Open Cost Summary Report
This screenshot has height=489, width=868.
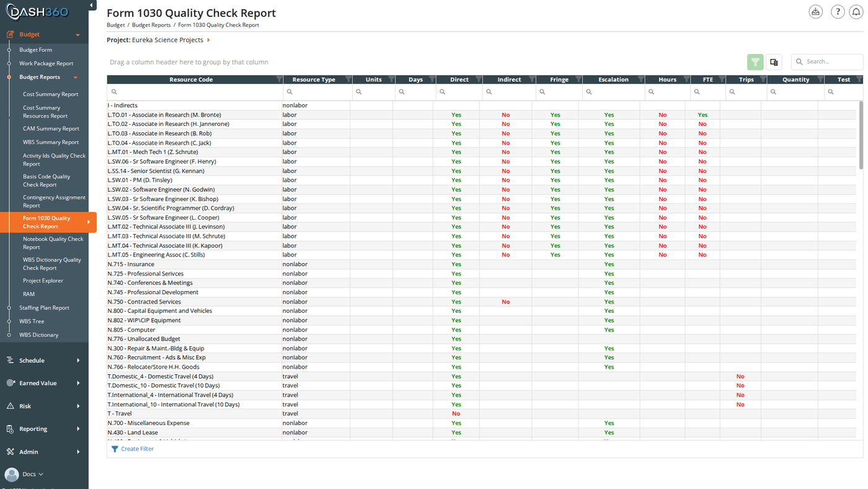click(x=51, y=94)
